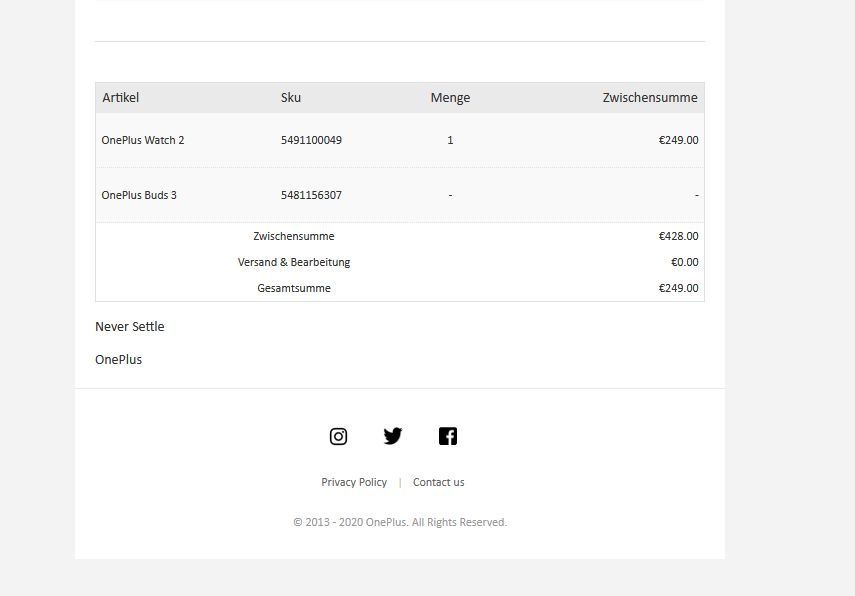This screenshot has height=596, width=855.
Task: Click the copyright OnePlus footer text
Action: (400, 522)
